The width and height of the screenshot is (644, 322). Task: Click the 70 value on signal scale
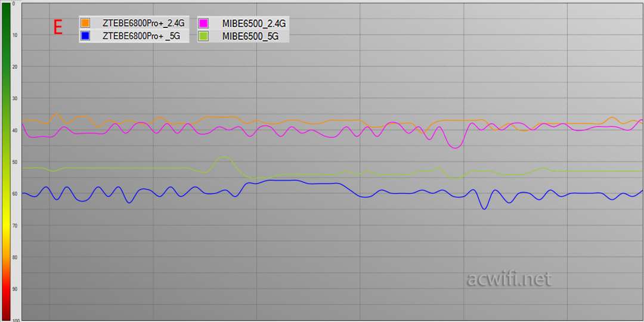coord(14,225)
